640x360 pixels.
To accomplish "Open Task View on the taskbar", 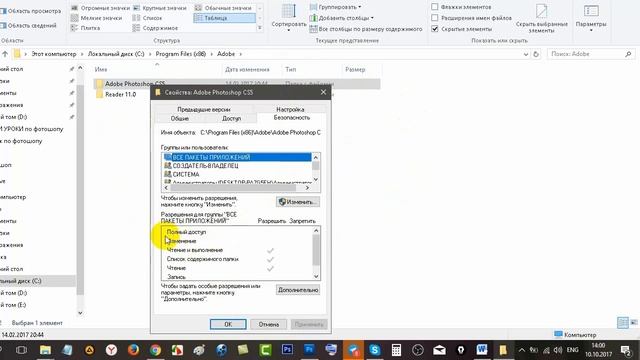I will coord(21,350).
